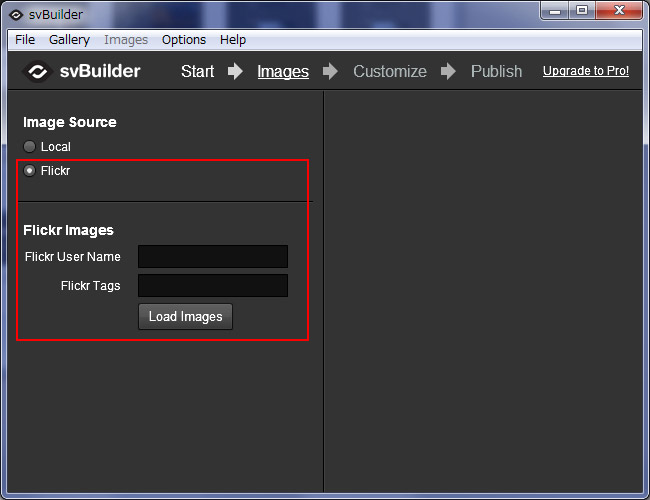Close the svBuilder window
The height and width of the screenshot is (500, 650).
[x=619, y=10]
